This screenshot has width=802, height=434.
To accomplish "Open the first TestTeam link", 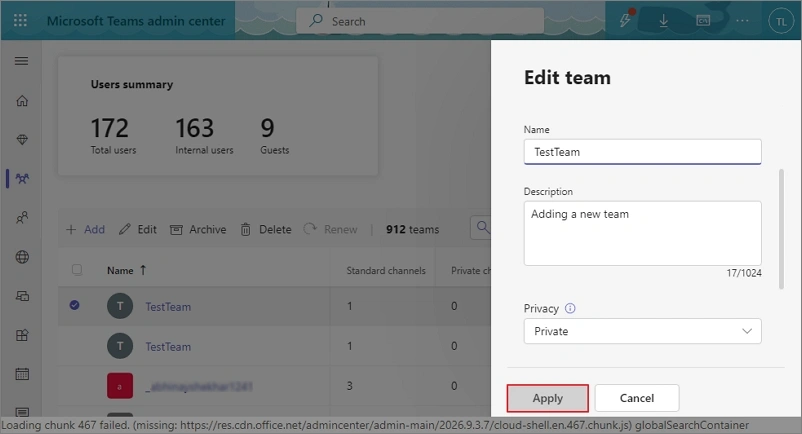I will point(168,307).
